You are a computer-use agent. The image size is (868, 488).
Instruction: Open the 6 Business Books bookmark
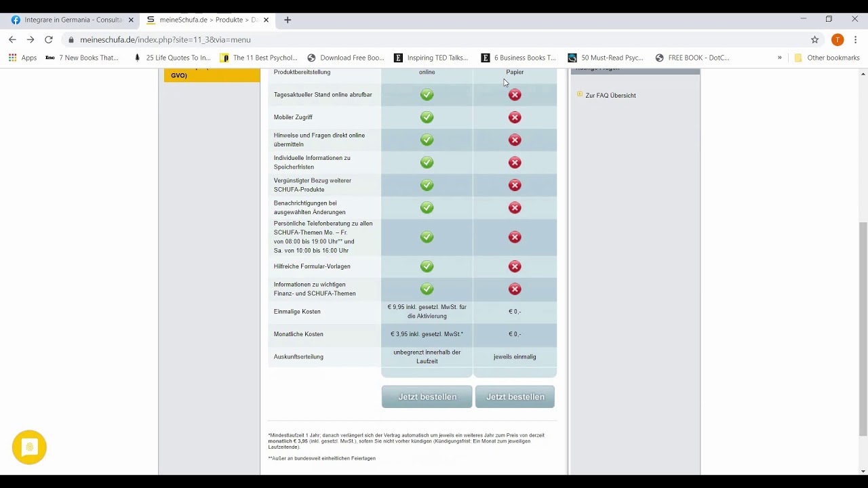(x=518, y=58)
